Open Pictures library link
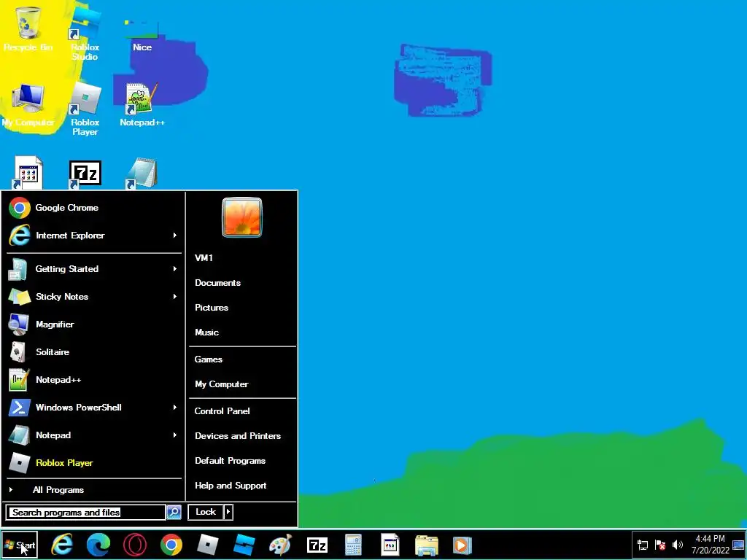The width and height of the screenshot is (747, 560). [x=212, y=308]
